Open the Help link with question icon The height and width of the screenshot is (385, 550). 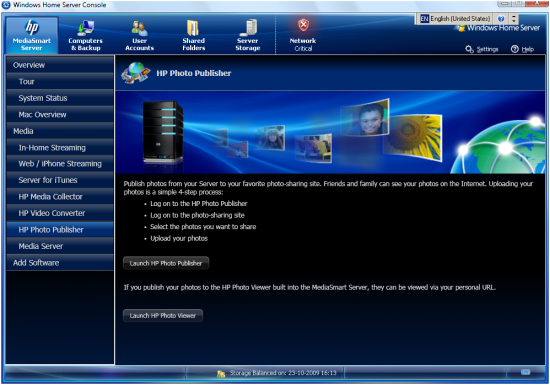click(523, 49)
